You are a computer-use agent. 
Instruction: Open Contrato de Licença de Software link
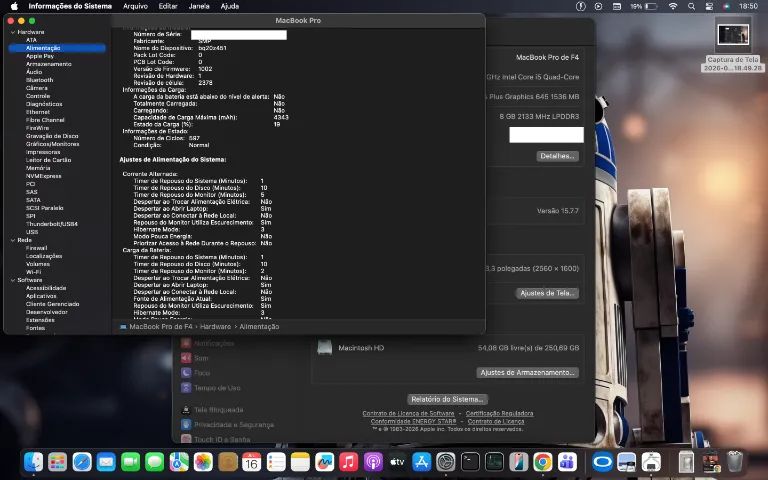tap(408, 414)
